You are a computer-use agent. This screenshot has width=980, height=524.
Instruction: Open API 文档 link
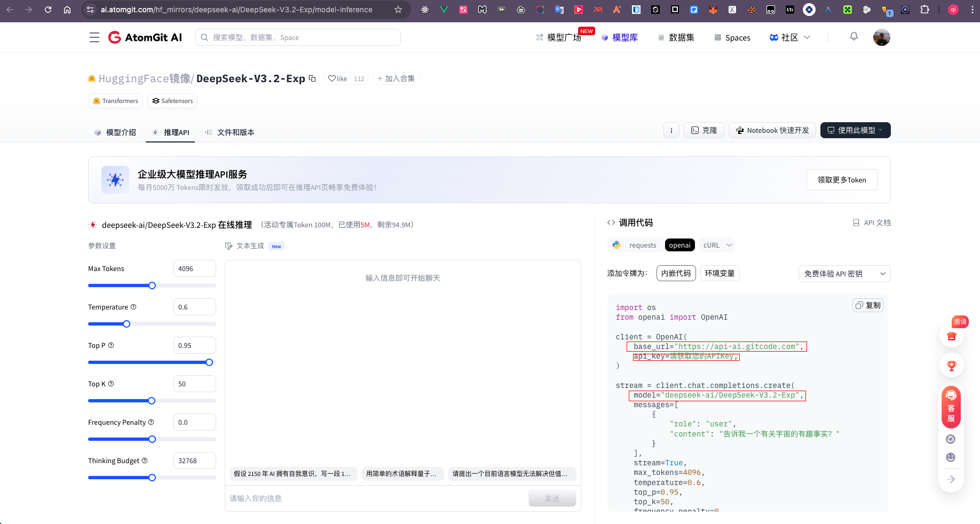871,223
